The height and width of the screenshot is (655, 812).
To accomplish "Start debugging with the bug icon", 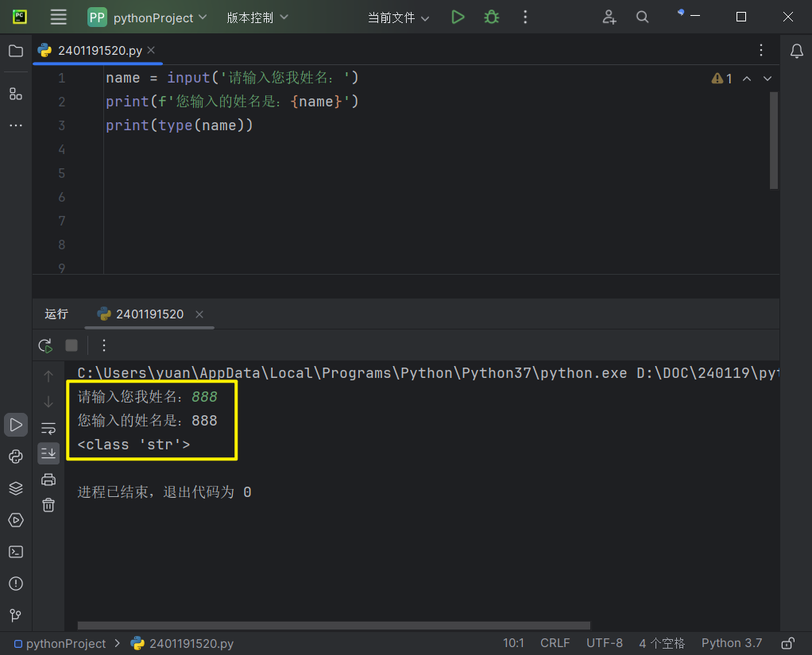I will coord(492,17).
